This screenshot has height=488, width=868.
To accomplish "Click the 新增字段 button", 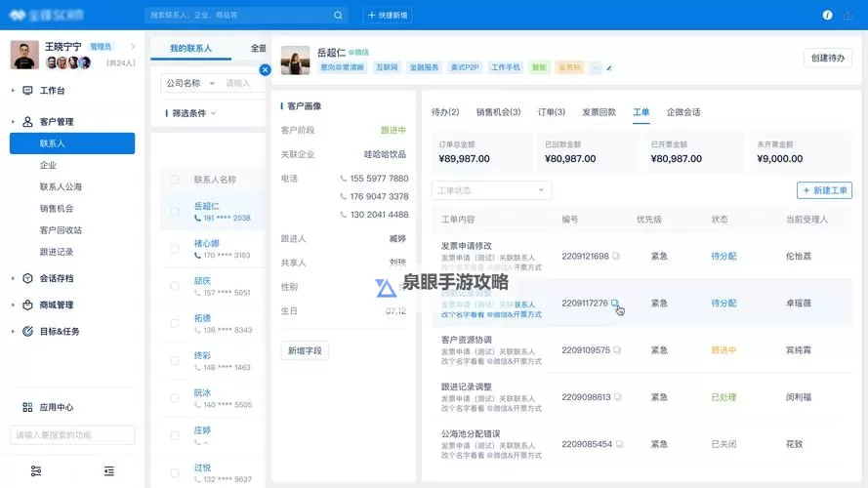I will (x=305, y=350).
